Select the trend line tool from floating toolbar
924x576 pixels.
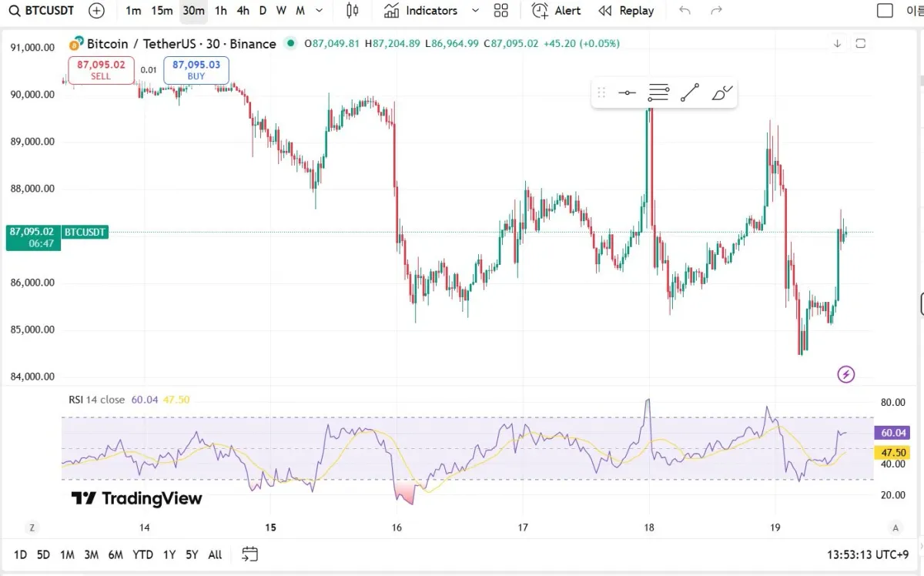689,92
